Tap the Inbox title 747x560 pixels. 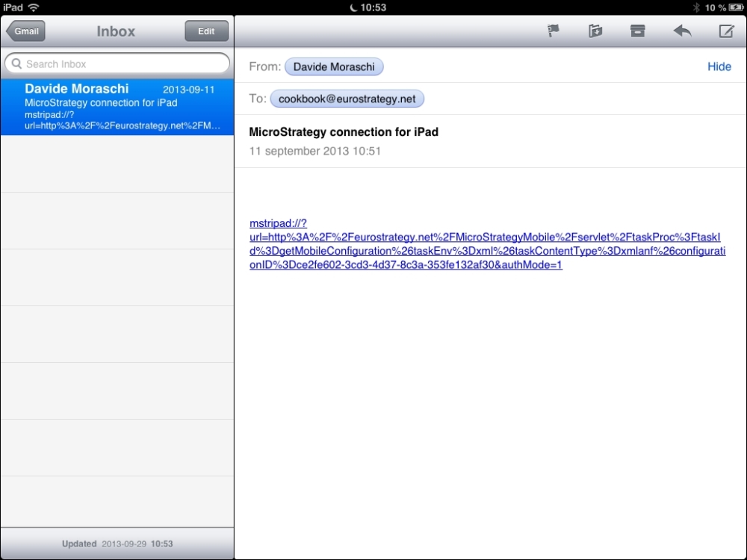click(116, 31)
